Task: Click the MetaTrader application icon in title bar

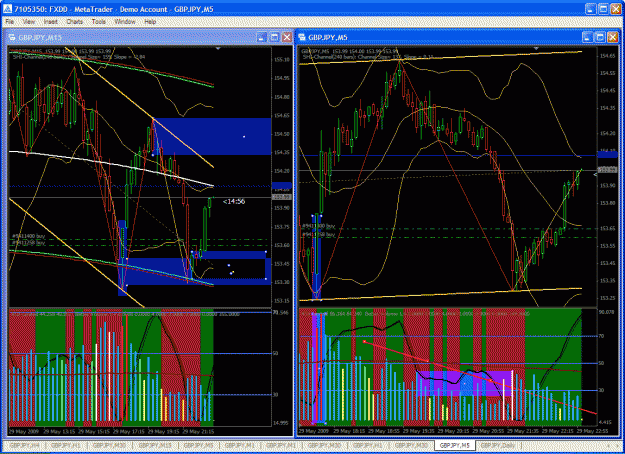Action: pos(8,9)
